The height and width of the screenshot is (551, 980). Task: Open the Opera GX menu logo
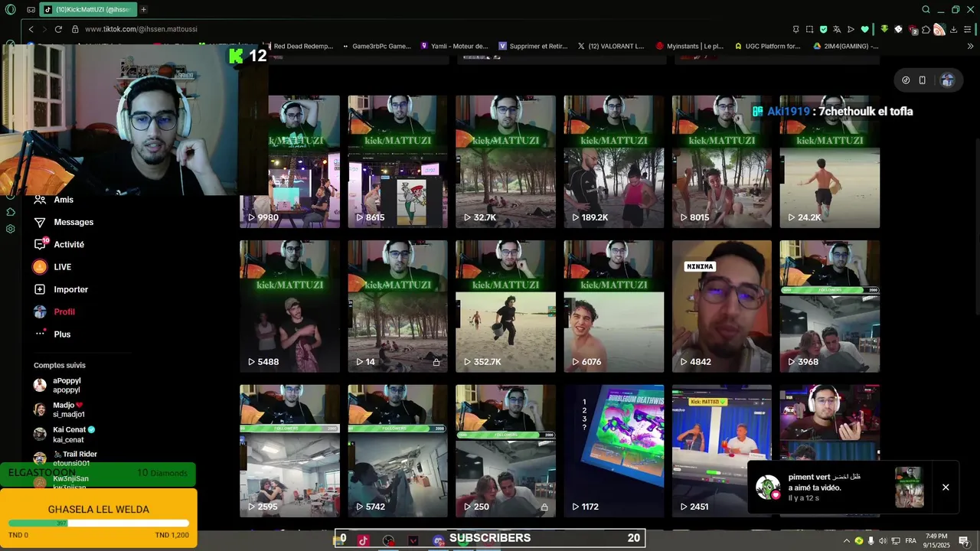click(x=10, y=10)
